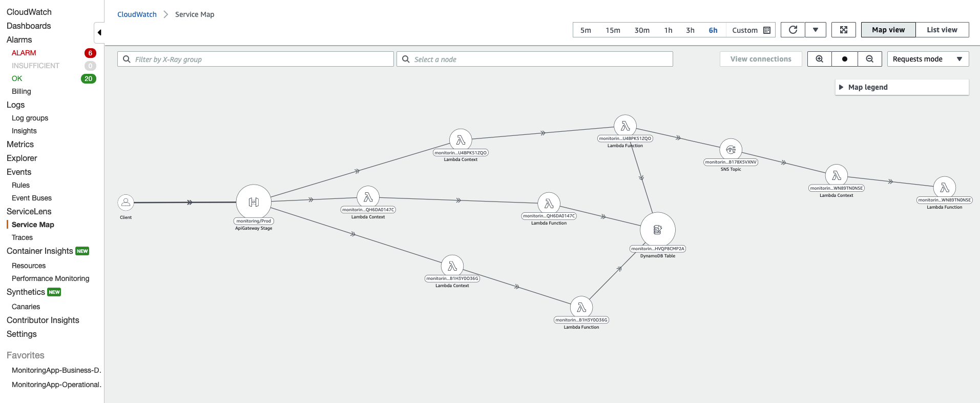This screenshot has height=403, width=980.
Task: Open Billing alarms in sidebar
Action: pyautogui.click(x=22, y=91)
